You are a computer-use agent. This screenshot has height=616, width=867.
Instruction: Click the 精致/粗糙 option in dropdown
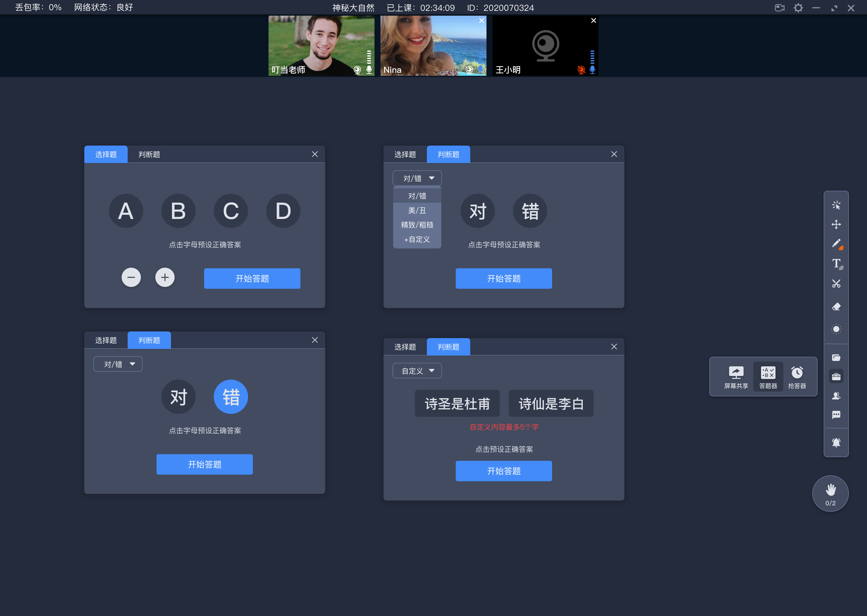click(416, 225)
